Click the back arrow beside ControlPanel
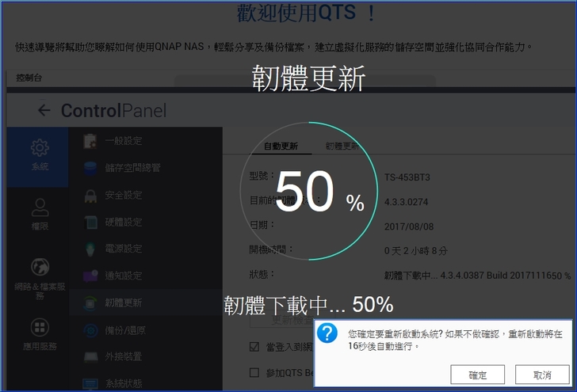 click(x=44, y=111)
